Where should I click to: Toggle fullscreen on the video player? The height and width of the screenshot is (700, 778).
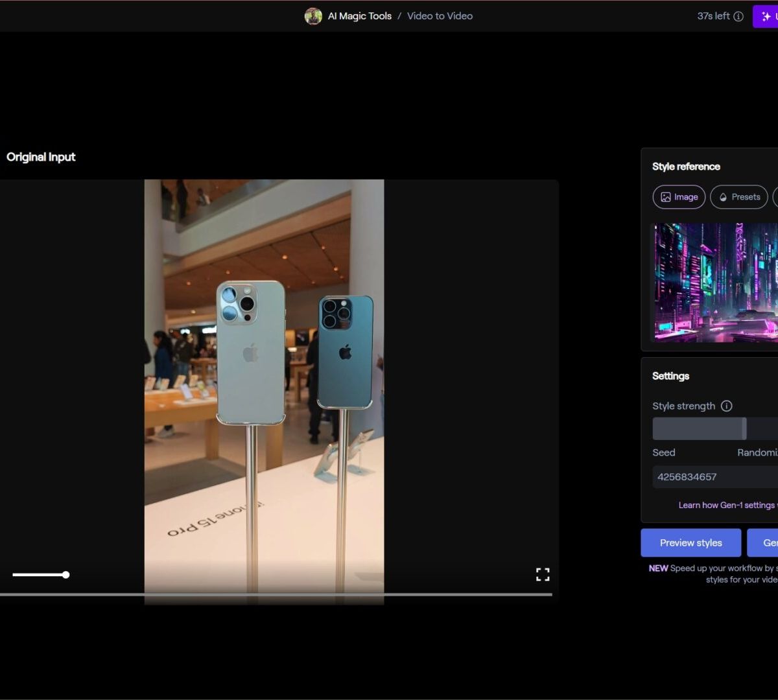coord(543,574)
